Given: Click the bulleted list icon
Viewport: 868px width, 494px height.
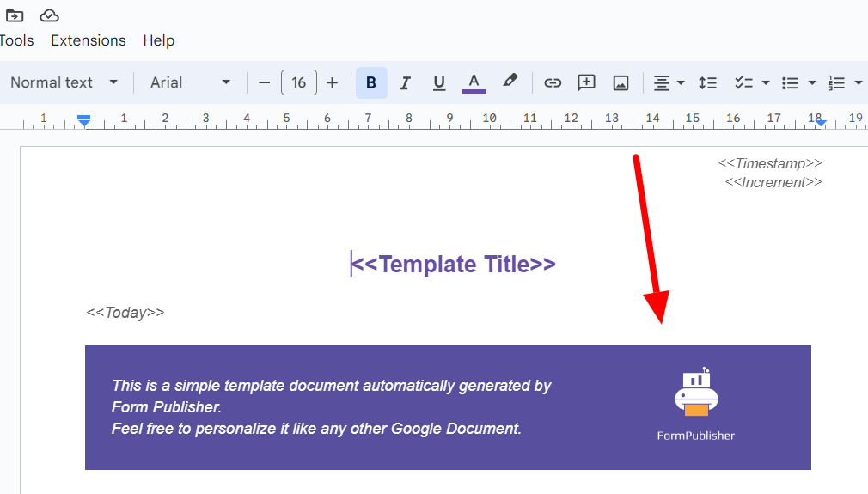Looking at the screenshot, I should [x=790, y=83].
